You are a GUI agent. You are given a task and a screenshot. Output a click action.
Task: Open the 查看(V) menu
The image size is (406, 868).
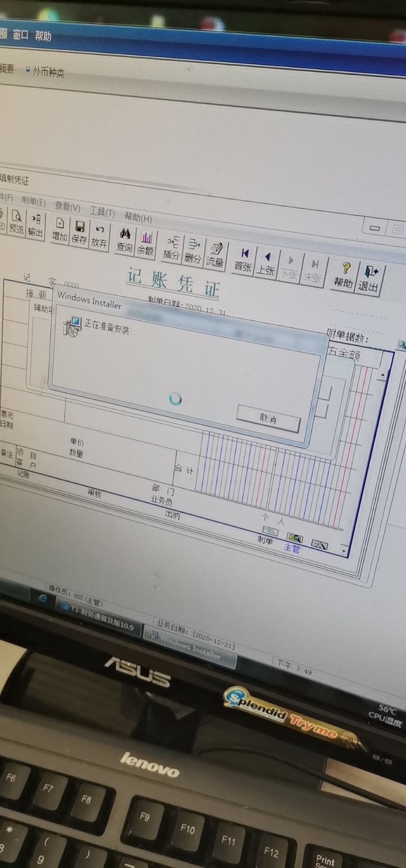(67, 207)
